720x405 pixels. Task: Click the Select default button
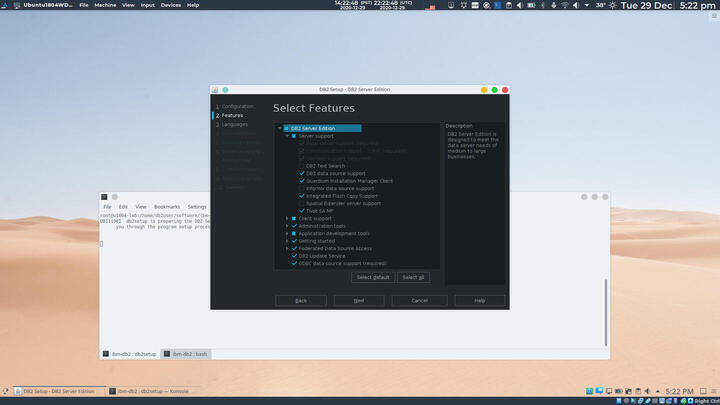tap(373, 277)
